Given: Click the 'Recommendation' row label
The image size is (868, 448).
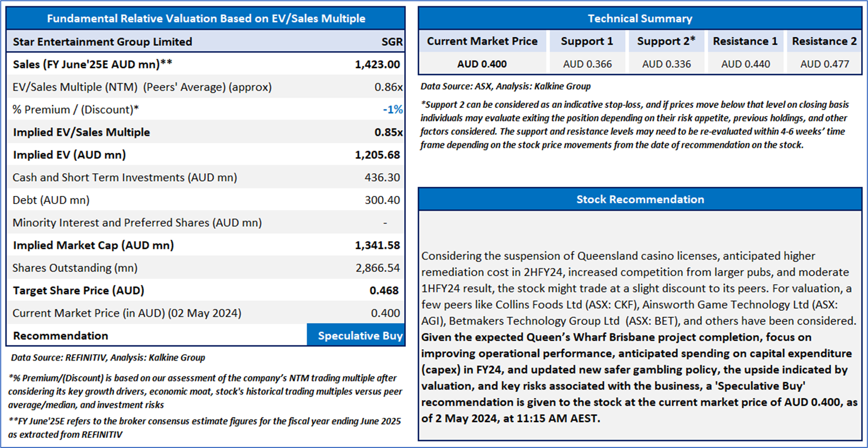Looking at the screenshot, I should [60, 336].
